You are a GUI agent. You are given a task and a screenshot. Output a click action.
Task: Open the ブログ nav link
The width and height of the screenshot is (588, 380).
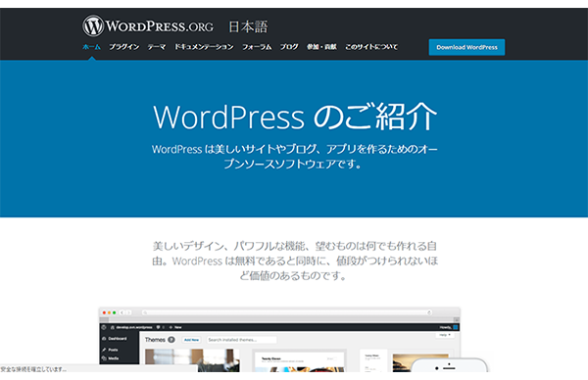(289, 47)
